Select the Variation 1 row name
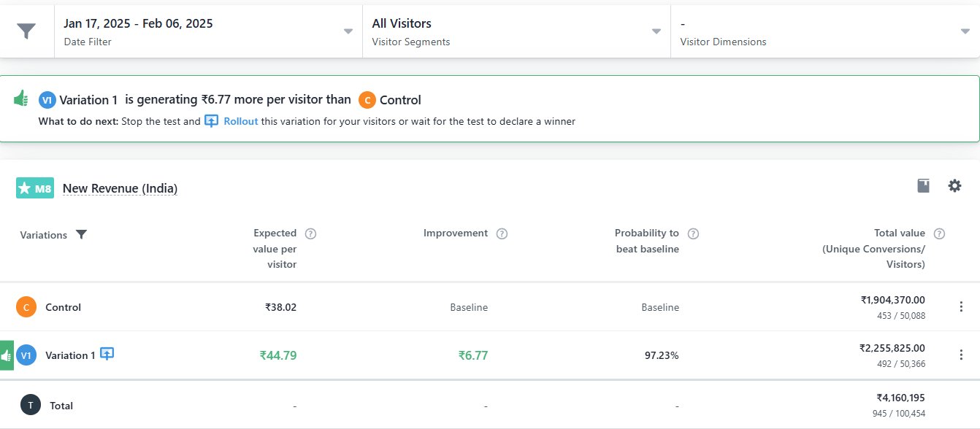The height and width of the screenshot is (429, 980). [x=70, y=355]
